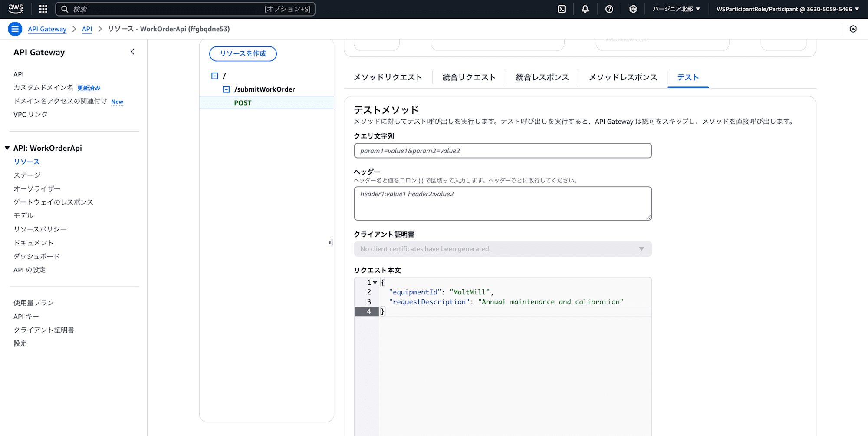Open クライアント証明書 in the sidebar
The image size is (868, 436).
[x=44, y=330]
